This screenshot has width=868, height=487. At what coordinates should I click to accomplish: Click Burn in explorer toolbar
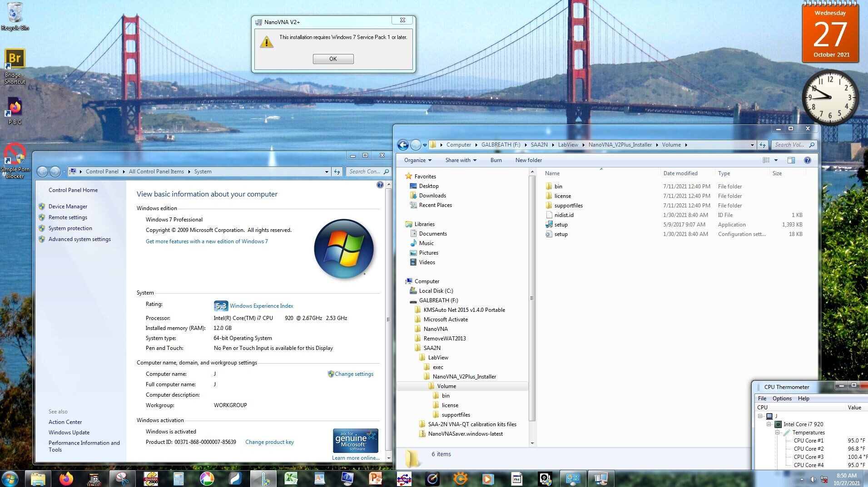tap(496, 160)
